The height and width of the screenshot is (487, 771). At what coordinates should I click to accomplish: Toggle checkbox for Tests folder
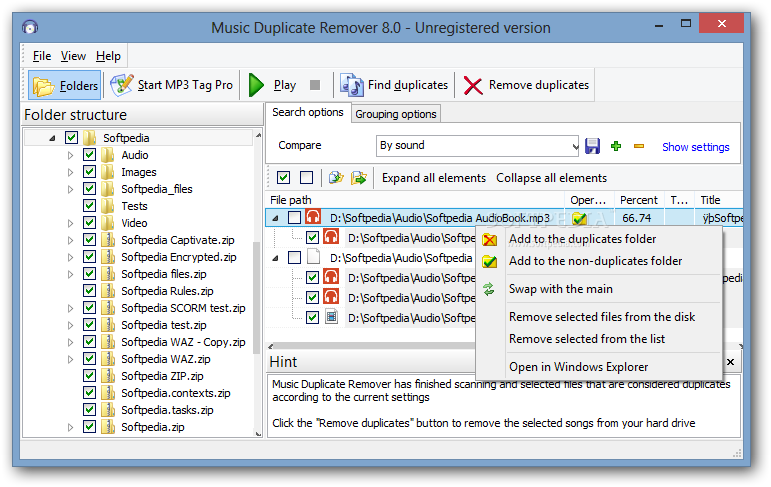[89, 206]
